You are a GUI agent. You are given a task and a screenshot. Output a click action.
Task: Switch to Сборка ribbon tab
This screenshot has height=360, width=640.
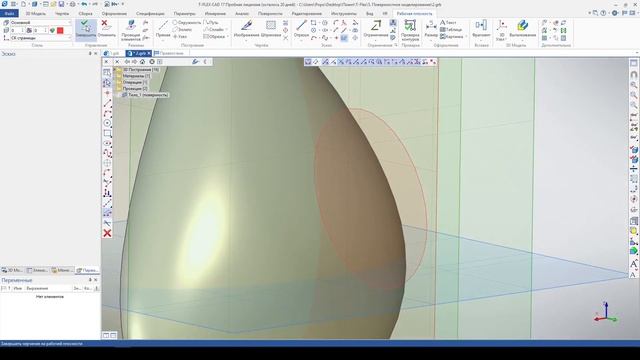tap(85, 13)
